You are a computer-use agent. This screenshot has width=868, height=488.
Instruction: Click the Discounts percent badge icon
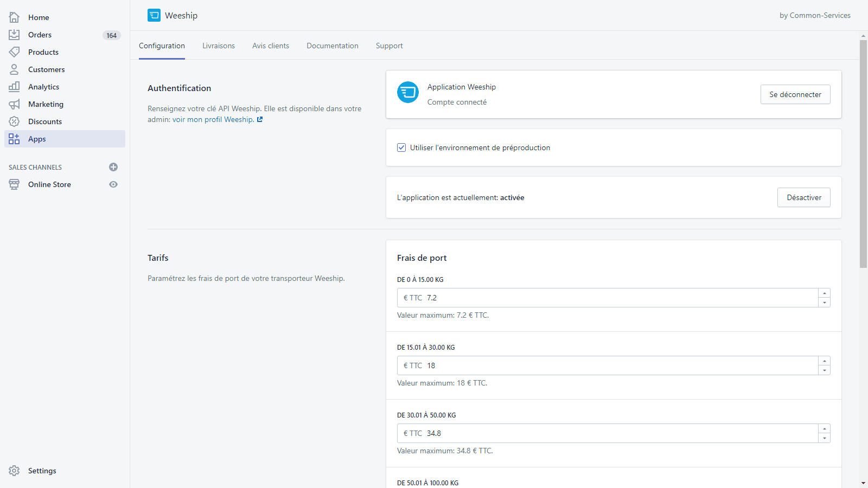point(14,121)
